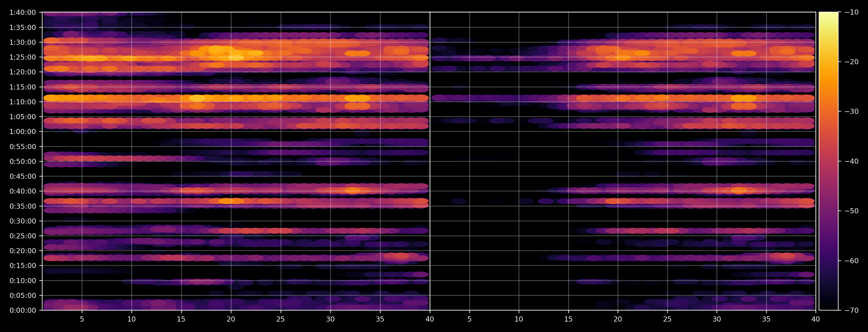Pick the 1:25:00 y-axis tick label
The height and width of the screenshot is (332, 868).
coord(23,57)
